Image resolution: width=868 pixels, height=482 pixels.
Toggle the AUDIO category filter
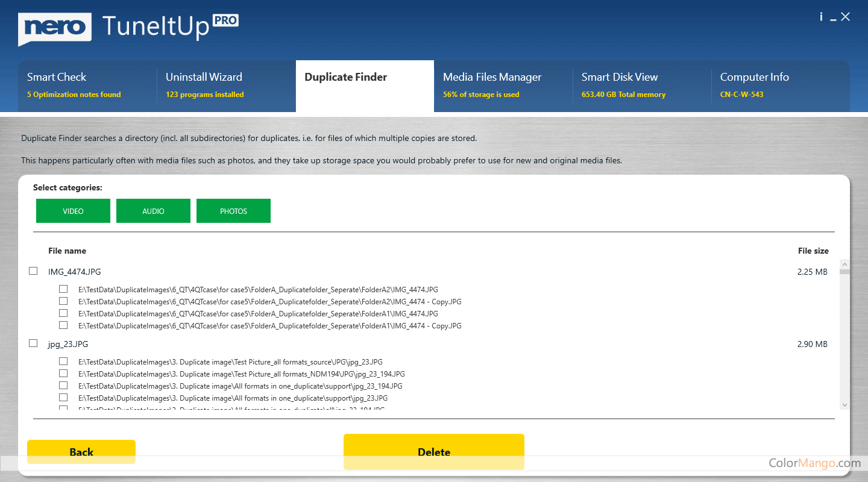point(153,211)
